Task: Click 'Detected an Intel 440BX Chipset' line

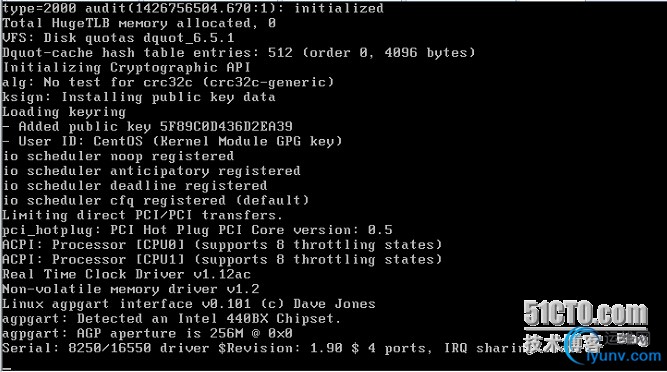Action: [172, 318]
